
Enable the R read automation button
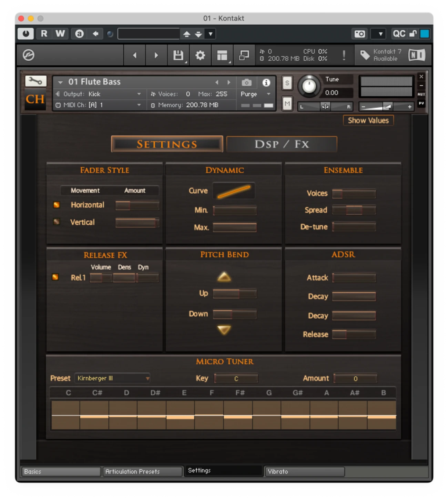(x=44, y=33)
